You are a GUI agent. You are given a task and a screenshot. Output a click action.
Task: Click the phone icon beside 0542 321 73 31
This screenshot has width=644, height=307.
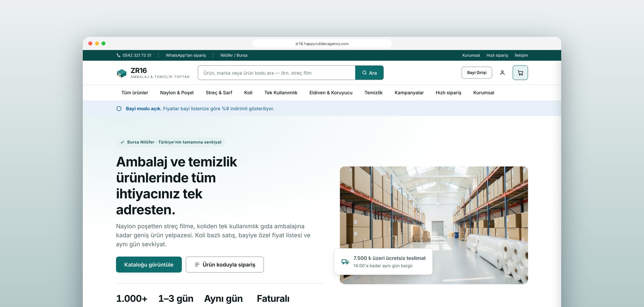coord(118,55)
